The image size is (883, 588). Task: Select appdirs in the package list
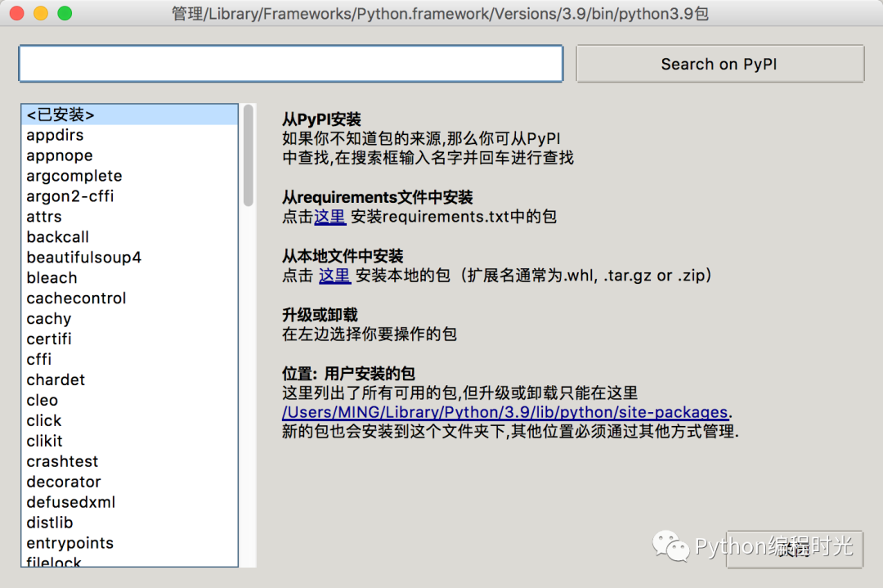129,135
